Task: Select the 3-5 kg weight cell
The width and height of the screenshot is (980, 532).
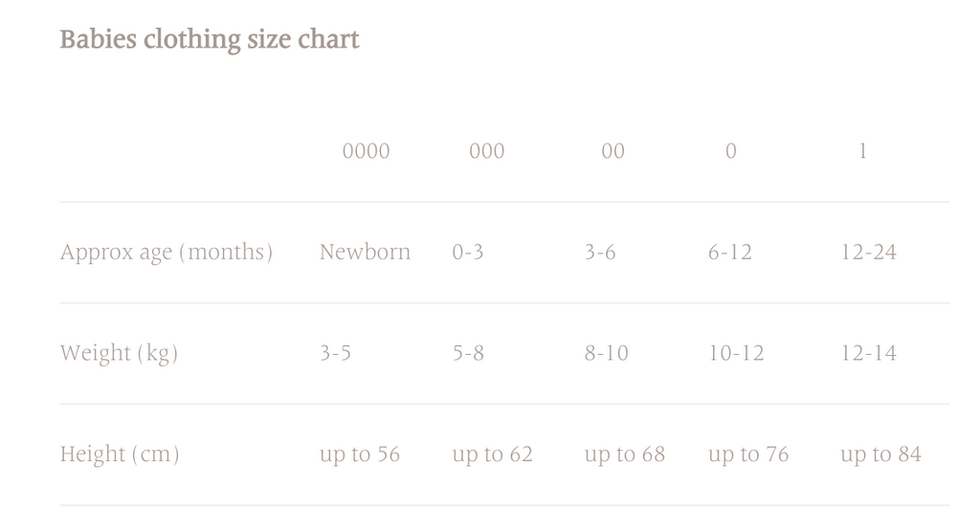Action: (335, 353)
